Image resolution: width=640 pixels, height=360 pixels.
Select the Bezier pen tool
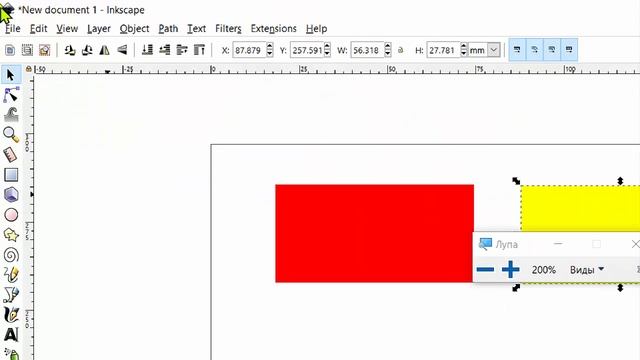point(11,295)
